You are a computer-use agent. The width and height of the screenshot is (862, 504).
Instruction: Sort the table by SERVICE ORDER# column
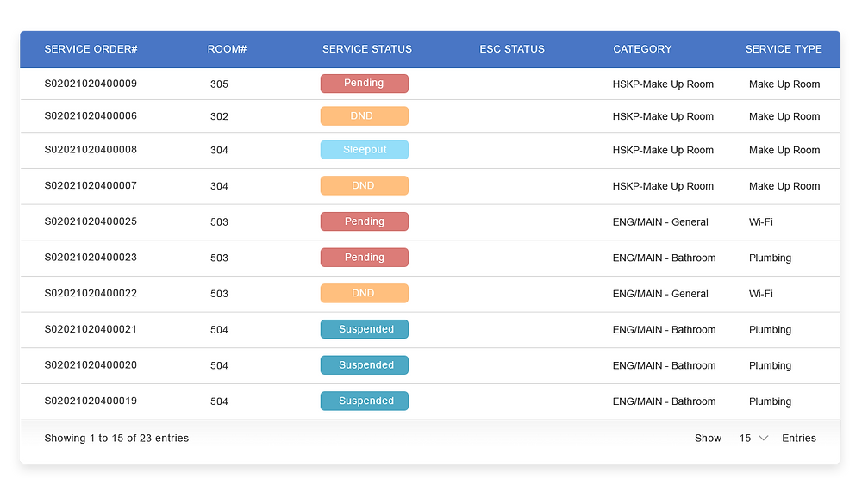coord(91,49)
